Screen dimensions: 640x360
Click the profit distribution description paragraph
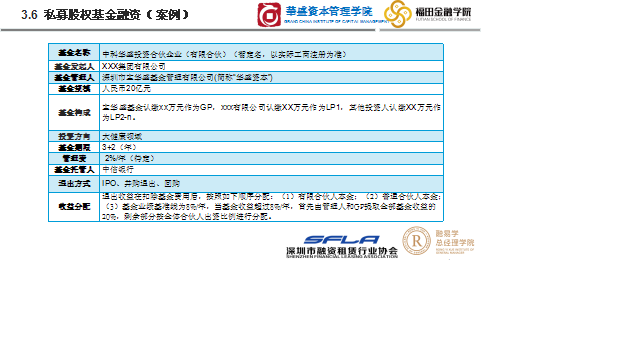(271, 207)
